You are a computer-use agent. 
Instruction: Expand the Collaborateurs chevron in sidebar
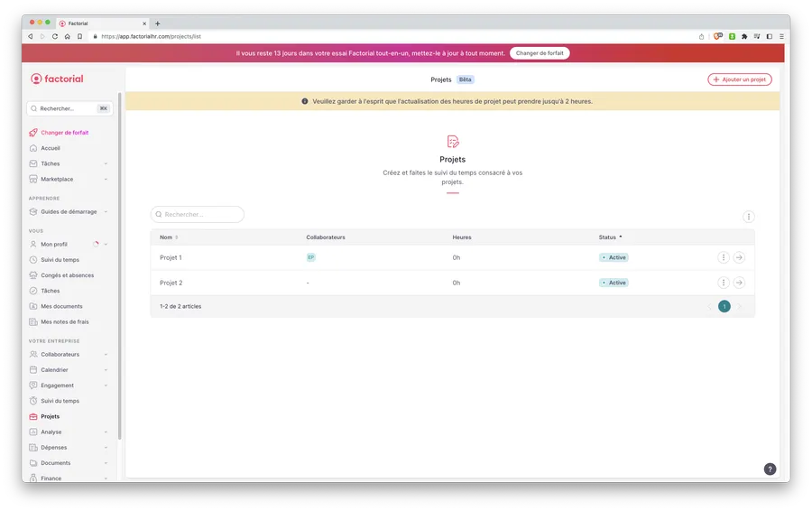pyautogui.click(x=106, y=355)
